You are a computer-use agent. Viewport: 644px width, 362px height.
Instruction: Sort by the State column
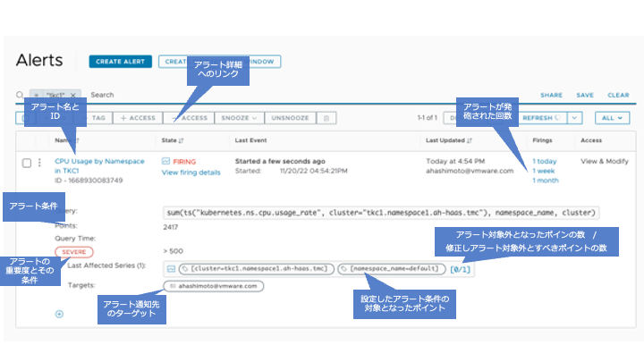click(173, 140)
